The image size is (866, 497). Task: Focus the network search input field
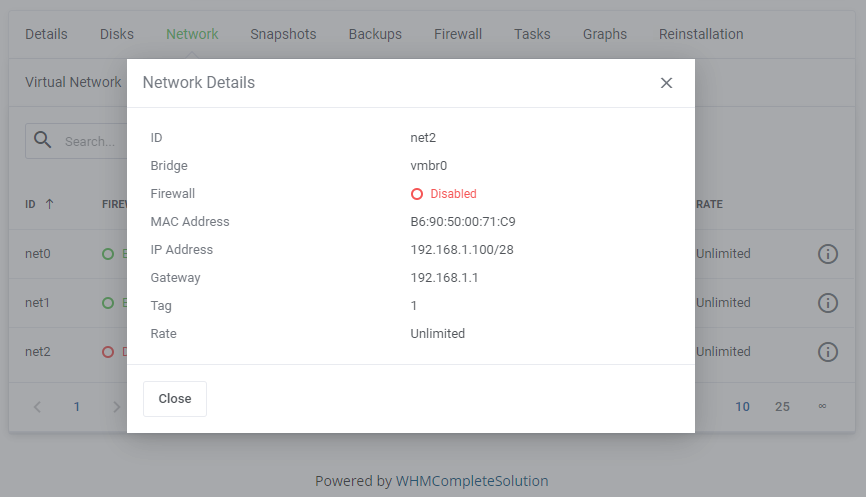(x=90, y=142)
